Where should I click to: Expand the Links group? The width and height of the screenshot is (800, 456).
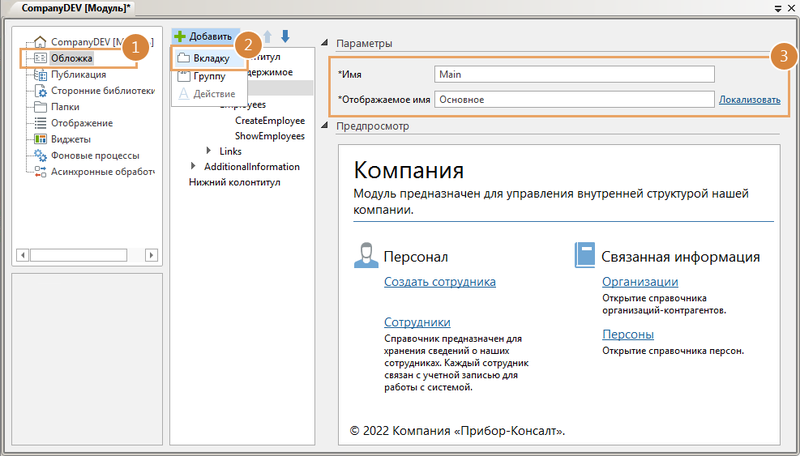click(209, 150)
